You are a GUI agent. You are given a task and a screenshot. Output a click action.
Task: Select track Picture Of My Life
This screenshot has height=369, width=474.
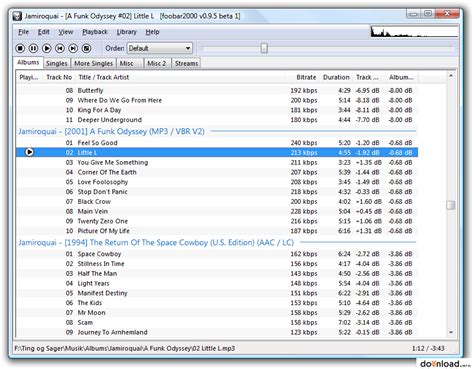click(217, 231)
